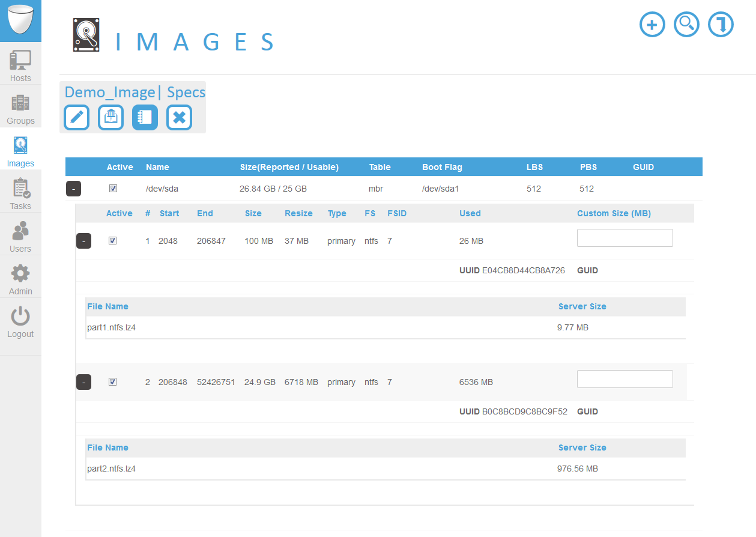Viewport: 756px width, 537px height.
Task: Click the download arrow icon top right
Action: tap(721, 25)
